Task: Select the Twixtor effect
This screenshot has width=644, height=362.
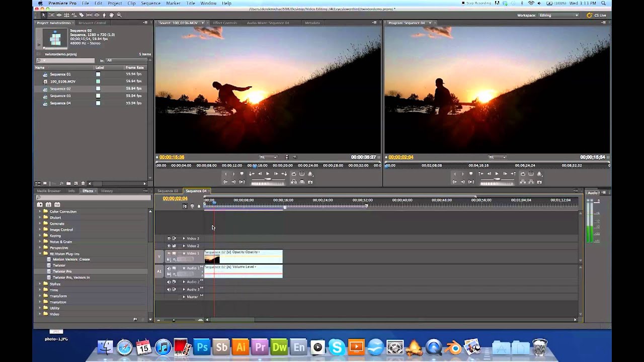Action: [x=59, y=265]
